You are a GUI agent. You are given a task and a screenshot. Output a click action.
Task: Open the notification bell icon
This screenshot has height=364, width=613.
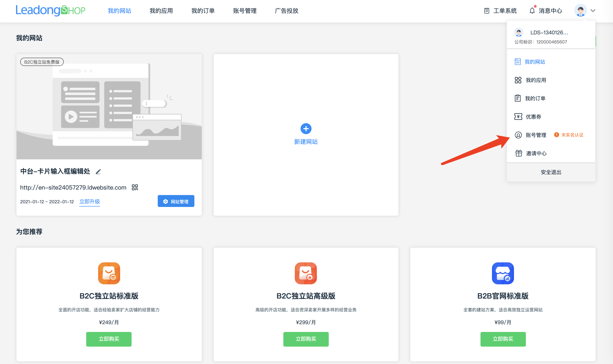click(x=532, y=11)
